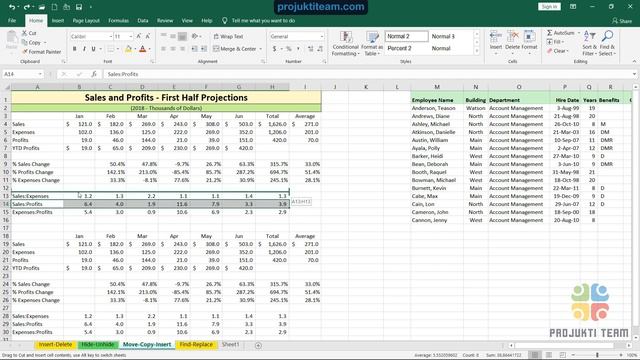Click the Share button
This screenshot has width=640, height=360.
[622, 21]
